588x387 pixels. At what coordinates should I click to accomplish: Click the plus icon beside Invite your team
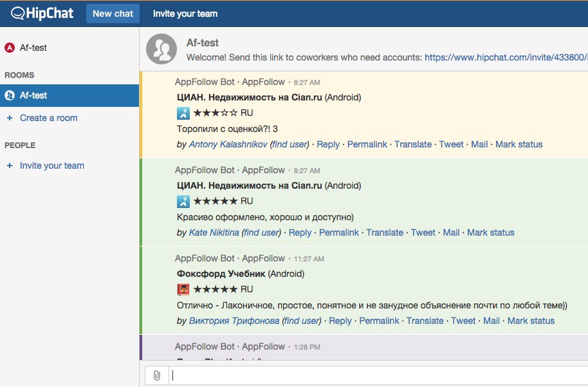[x=10, y=165]
